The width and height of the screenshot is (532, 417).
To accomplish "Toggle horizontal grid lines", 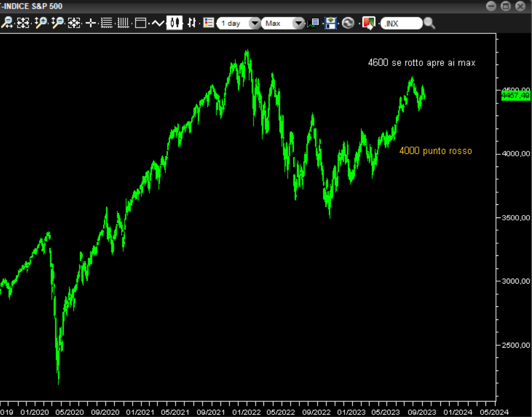I will 107,23.
